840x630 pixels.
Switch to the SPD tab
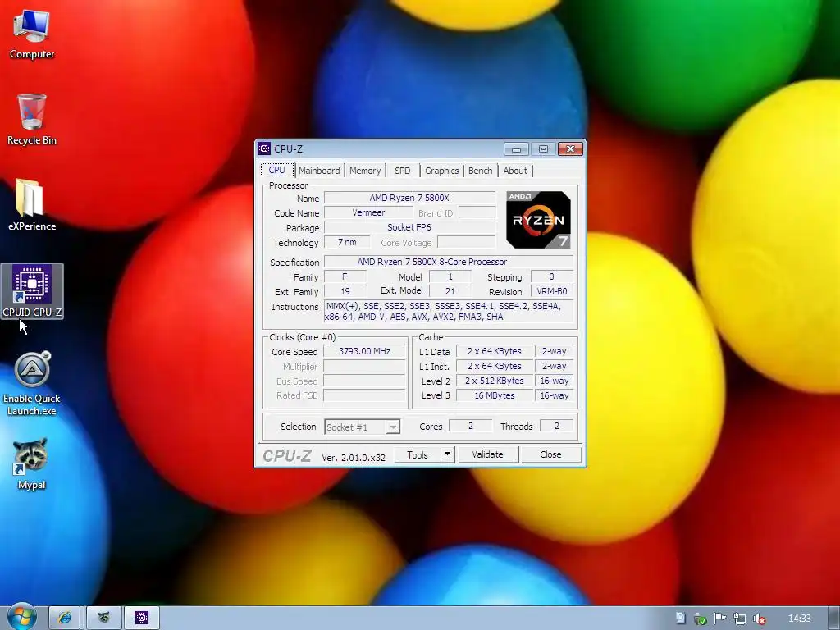[402, 171]
